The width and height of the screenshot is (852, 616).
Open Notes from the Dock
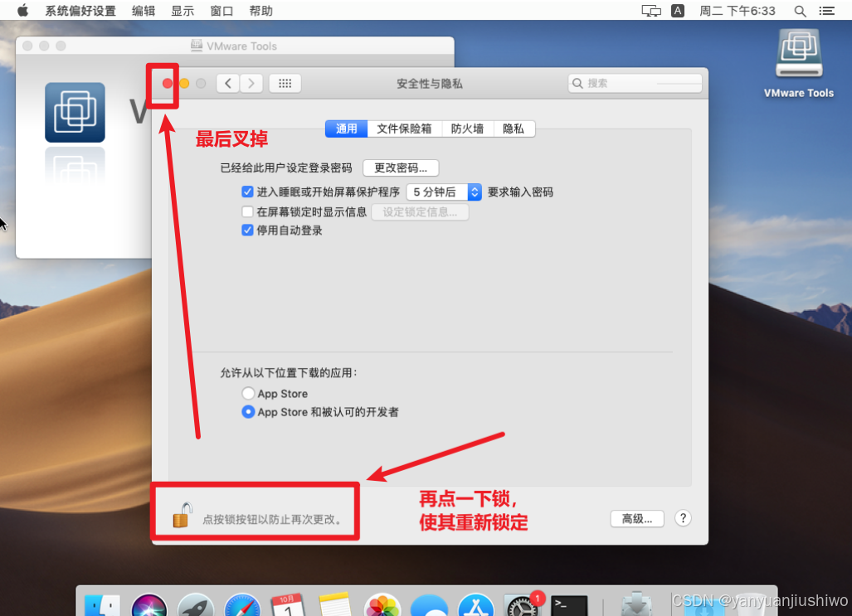click(335, 605)
